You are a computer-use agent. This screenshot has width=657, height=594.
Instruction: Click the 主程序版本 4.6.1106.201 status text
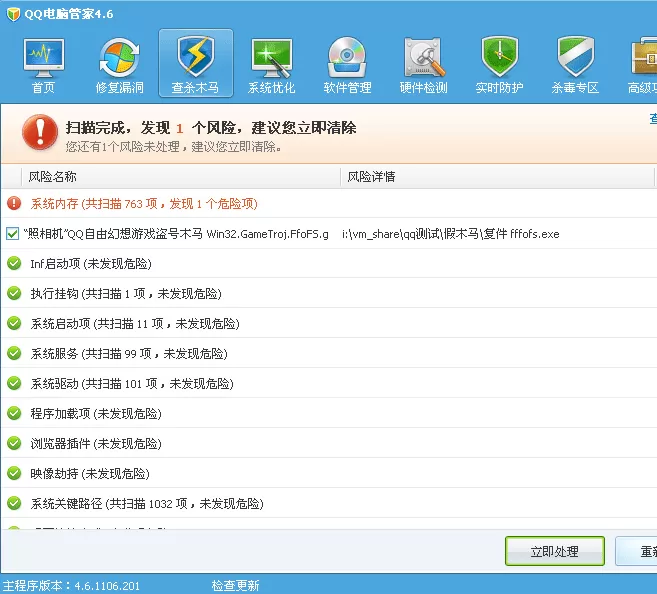(71, 585)
